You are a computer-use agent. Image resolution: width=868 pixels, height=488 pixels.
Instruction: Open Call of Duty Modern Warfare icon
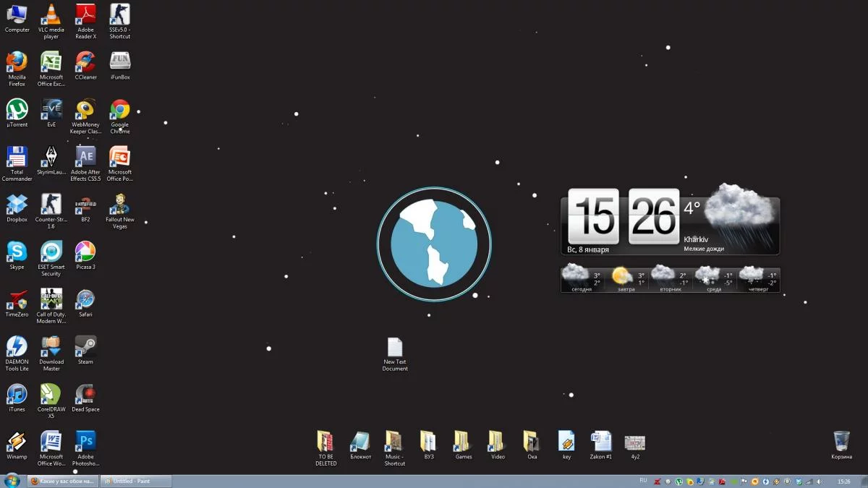[51, 307]
